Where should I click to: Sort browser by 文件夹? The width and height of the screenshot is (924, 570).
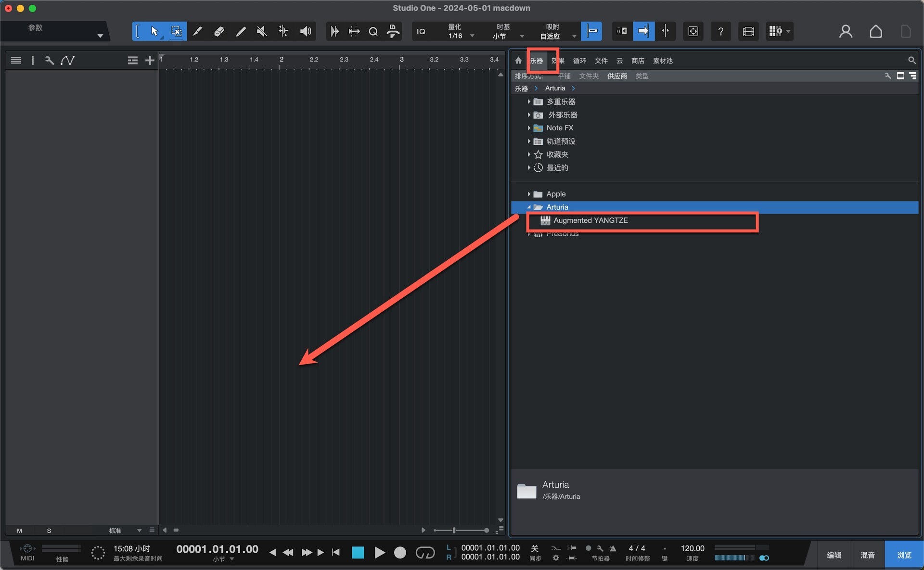pos(589,76)
